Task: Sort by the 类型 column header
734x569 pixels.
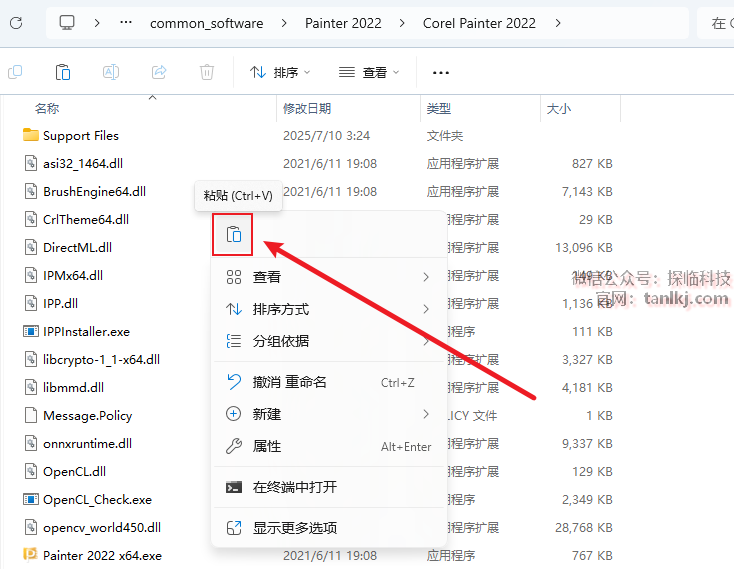Action: tap(439, 109)
